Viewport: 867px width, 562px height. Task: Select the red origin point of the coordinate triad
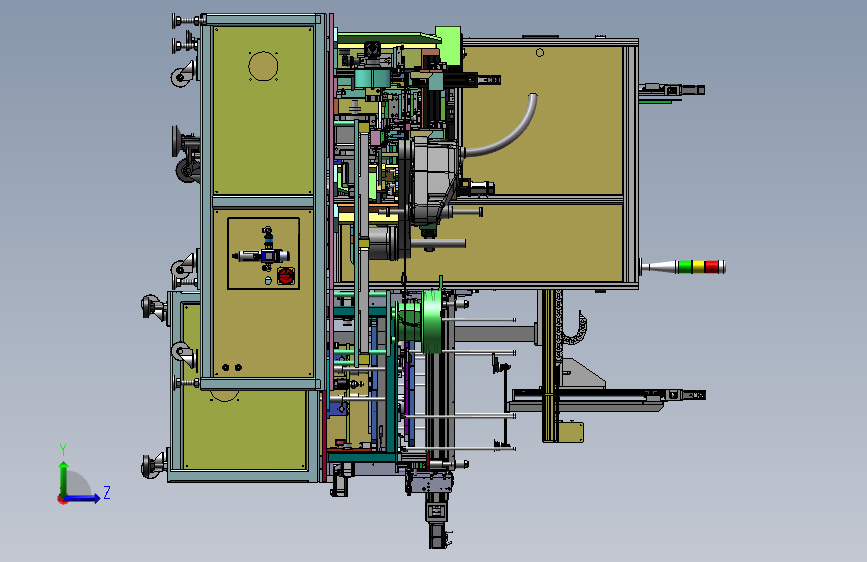tap(62, 499)
